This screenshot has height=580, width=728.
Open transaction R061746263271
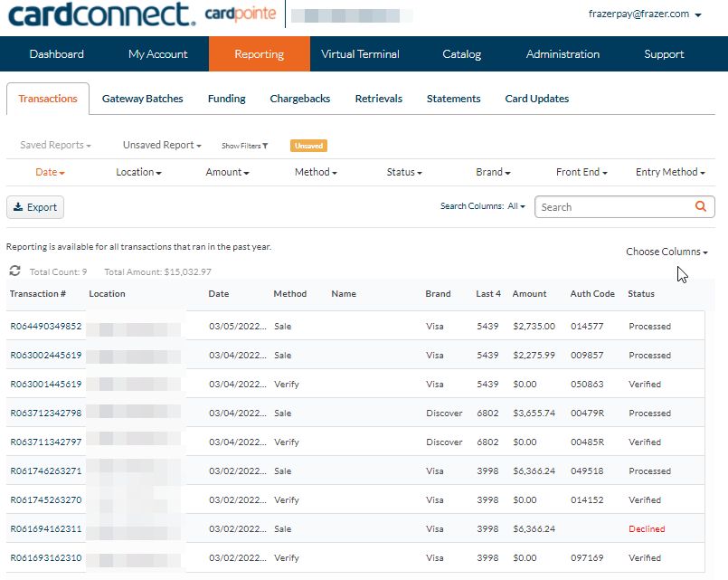[x=46, y=471]
